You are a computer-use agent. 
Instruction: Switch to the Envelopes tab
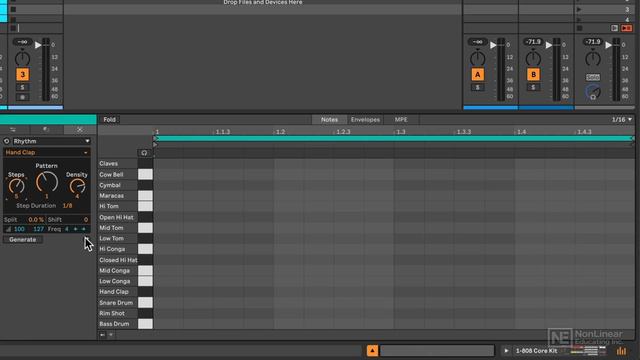(365, 120)
